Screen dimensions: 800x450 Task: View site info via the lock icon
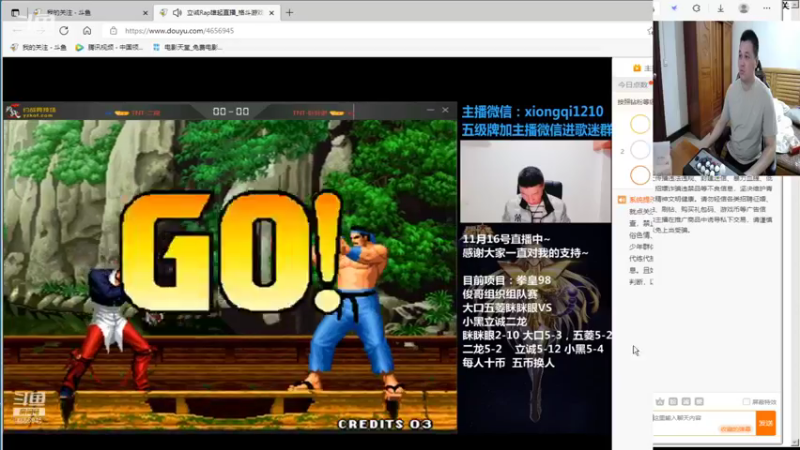coord(113,31)
